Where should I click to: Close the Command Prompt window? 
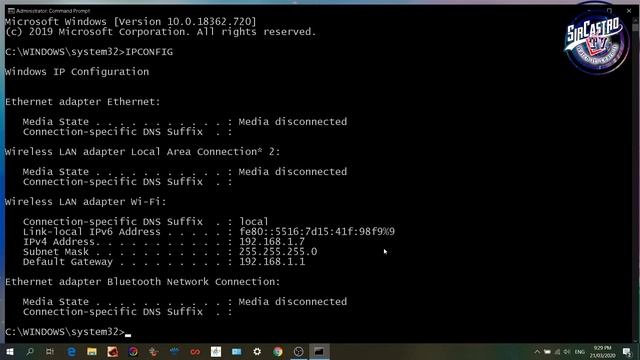coord(629,11)
